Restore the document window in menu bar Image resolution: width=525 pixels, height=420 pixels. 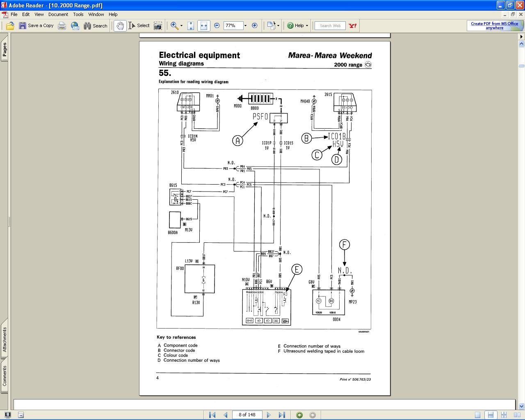(x=512, y=14)
